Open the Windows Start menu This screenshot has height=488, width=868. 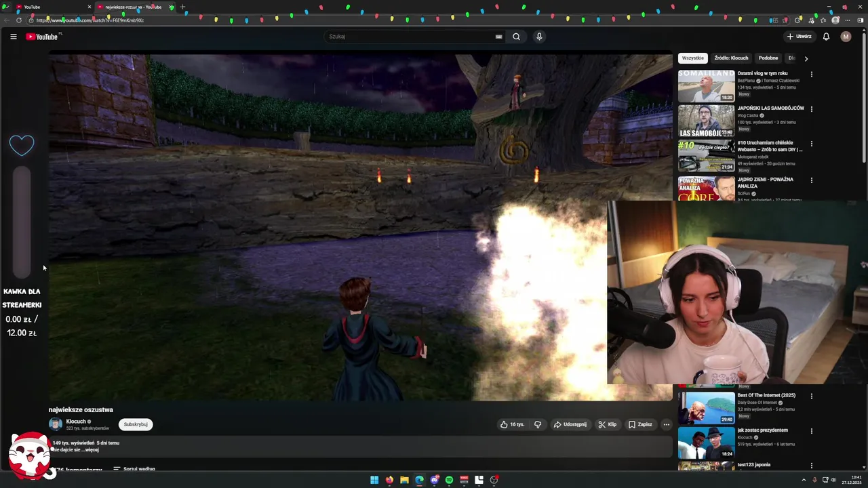(374, 480)
